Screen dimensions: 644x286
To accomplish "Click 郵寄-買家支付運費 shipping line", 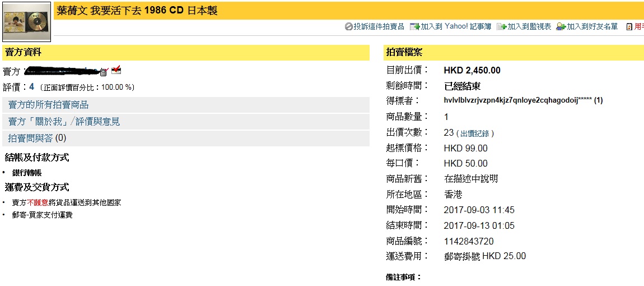I will tap(43, 215).
